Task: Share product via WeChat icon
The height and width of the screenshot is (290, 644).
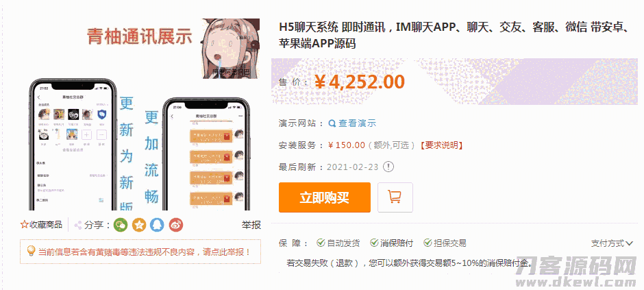Action: click(x=121, y=225)
